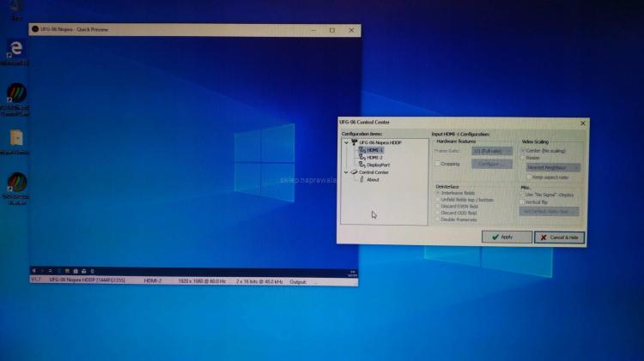Open the Nearest Neighbour scaling dropdown

pyautogui.click(x=553, y=167)
